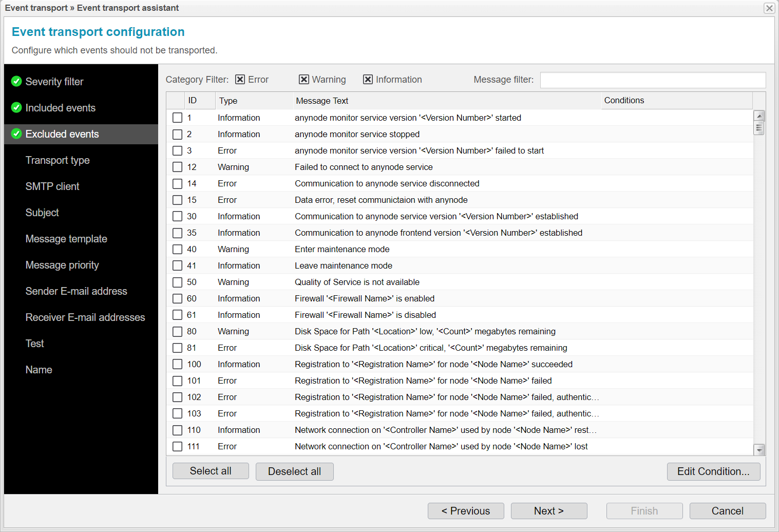Click the checkmark icon beside Excluded events

point(16,134)
